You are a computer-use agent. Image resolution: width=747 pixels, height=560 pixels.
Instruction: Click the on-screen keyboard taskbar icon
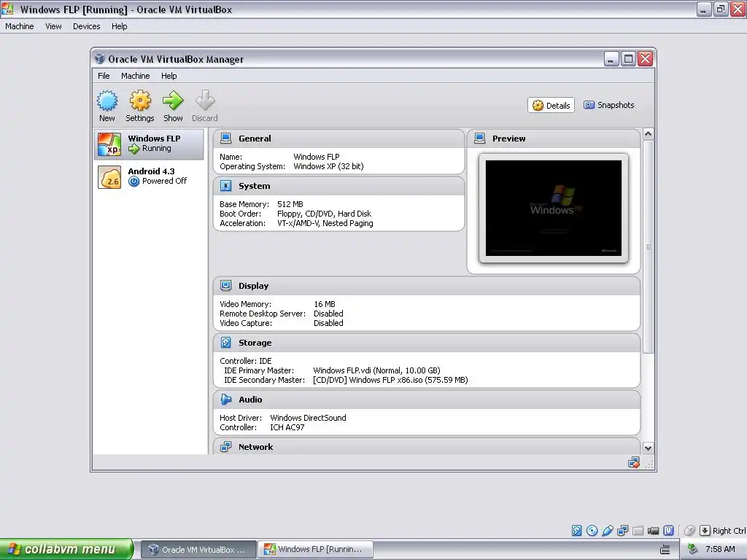point(665,550)
